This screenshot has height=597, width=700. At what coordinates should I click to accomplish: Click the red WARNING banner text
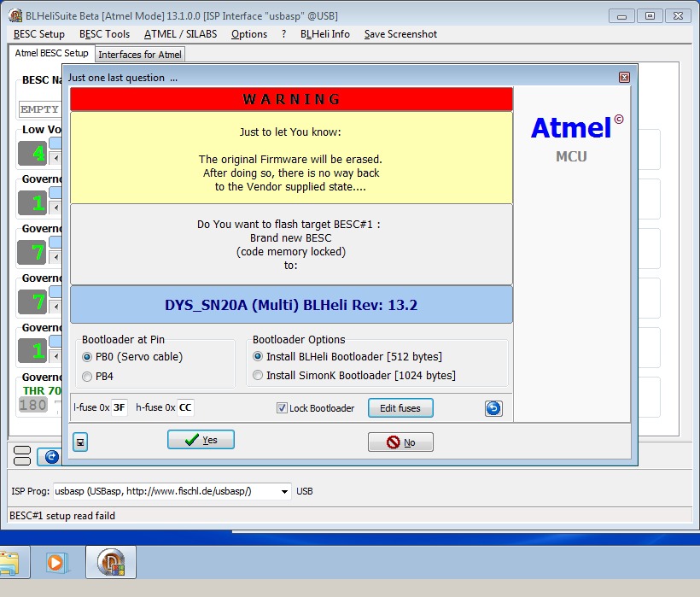tap(291, 99)
